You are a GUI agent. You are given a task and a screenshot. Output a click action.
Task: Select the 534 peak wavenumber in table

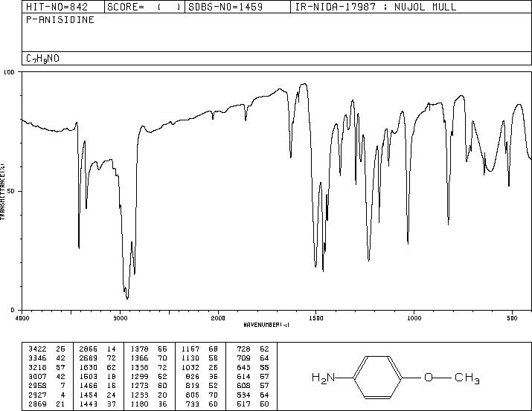[243, 395]
